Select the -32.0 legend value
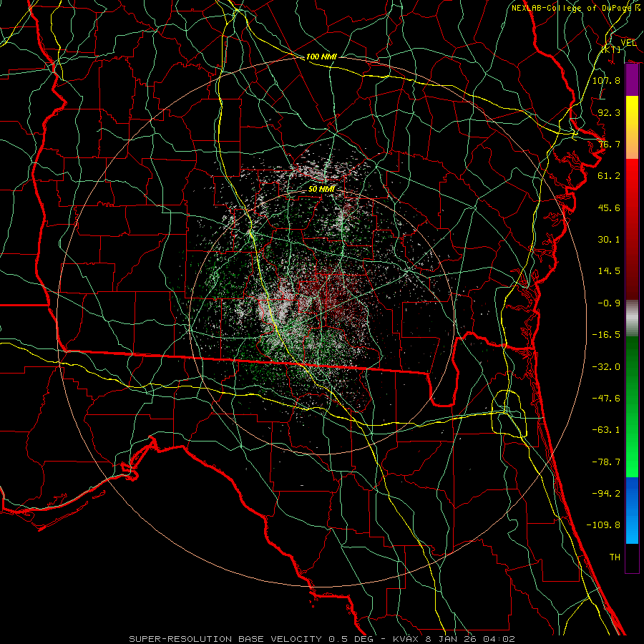The image size is (644, 644). (606, 367)
